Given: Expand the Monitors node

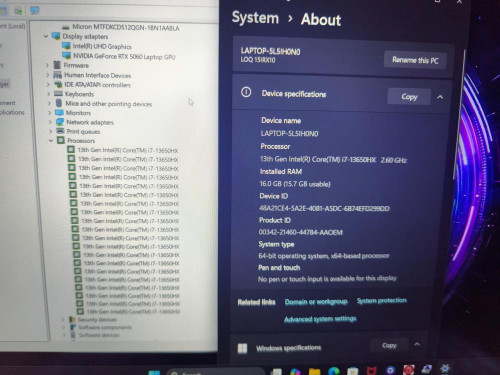Looking at the screenshot, I should click(x=50, y=113).
